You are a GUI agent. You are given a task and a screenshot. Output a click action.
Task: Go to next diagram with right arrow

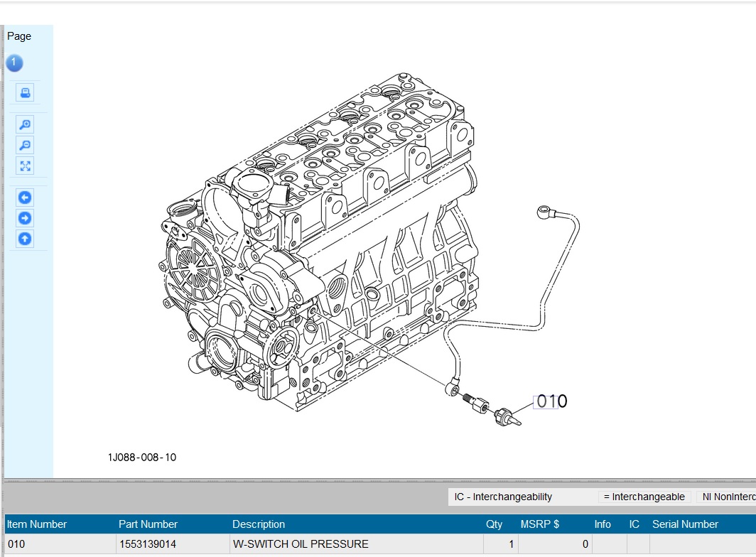[25, 218]
